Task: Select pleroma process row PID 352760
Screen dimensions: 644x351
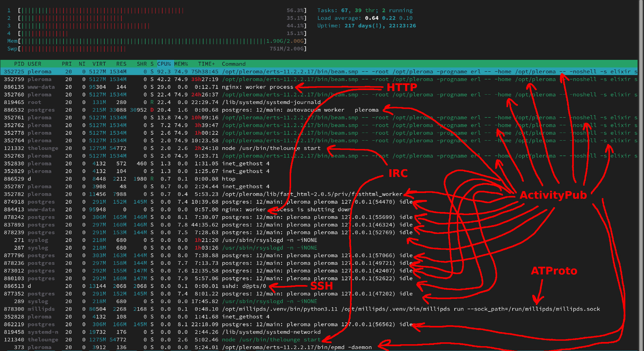Action: [x=319, y=95]
